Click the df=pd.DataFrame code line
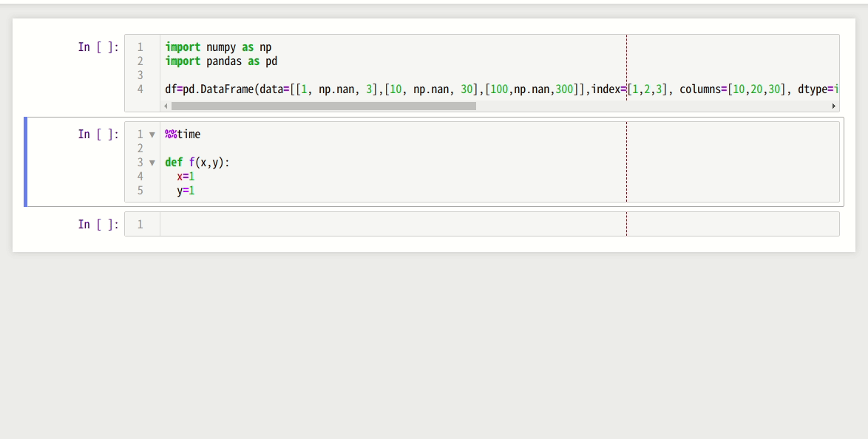 (x=501, y=89)
